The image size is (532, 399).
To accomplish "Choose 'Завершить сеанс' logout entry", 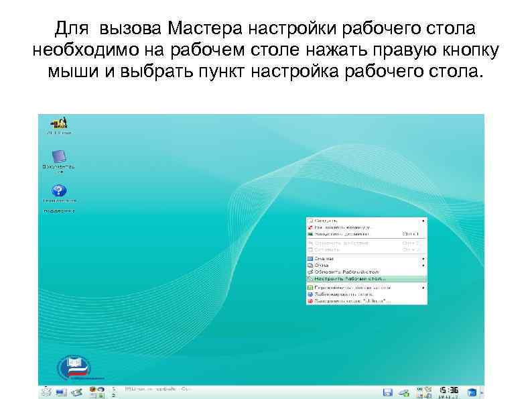I will click(367, 301).
